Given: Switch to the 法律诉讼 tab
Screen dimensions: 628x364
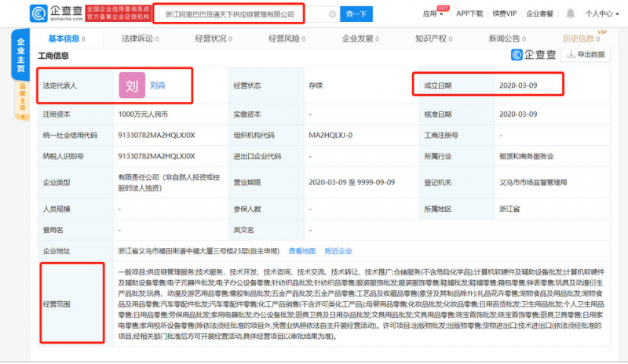Looking at the screenshot, I should point(140,38).
